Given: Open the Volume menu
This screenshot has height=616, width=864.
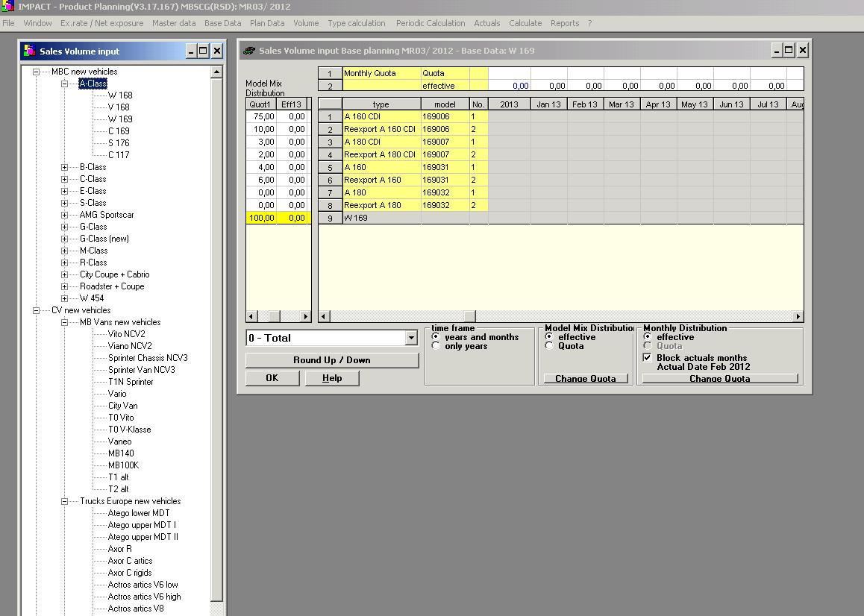Looking at the screenshot, I should 306,23.
